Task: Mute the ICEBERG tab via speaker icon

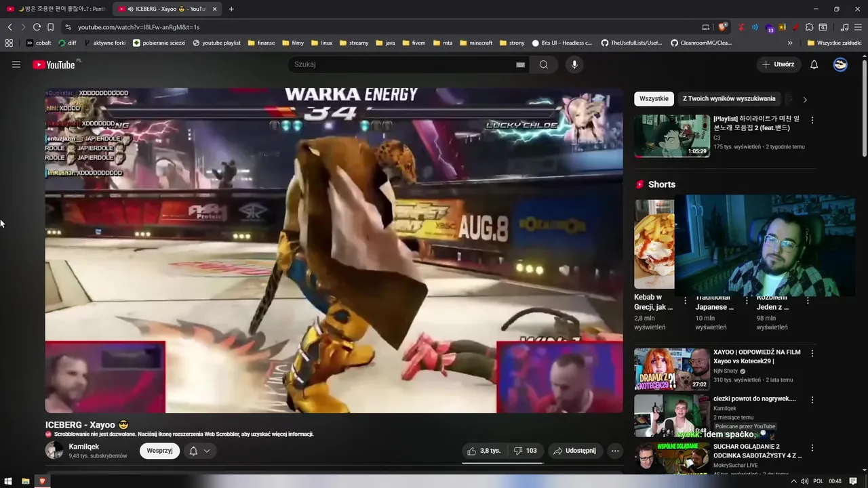Action: tap(130, 9)
